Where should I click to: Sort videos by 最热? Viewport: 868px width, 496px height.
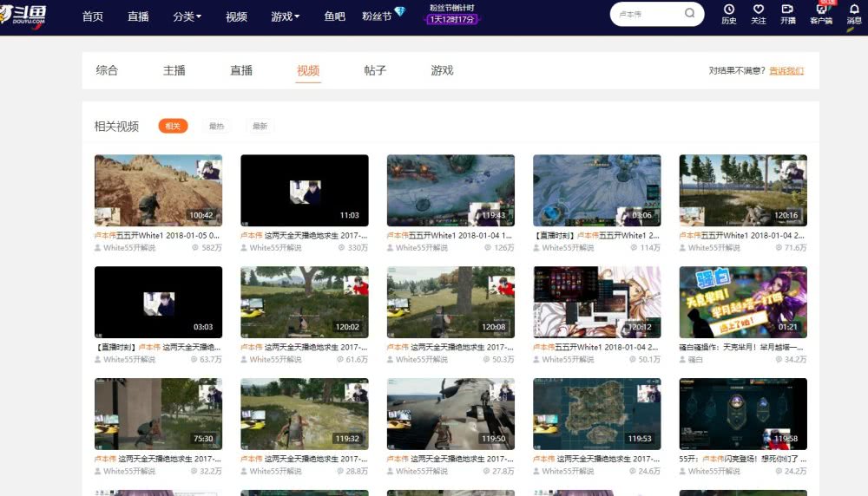[x=216, y=127]
